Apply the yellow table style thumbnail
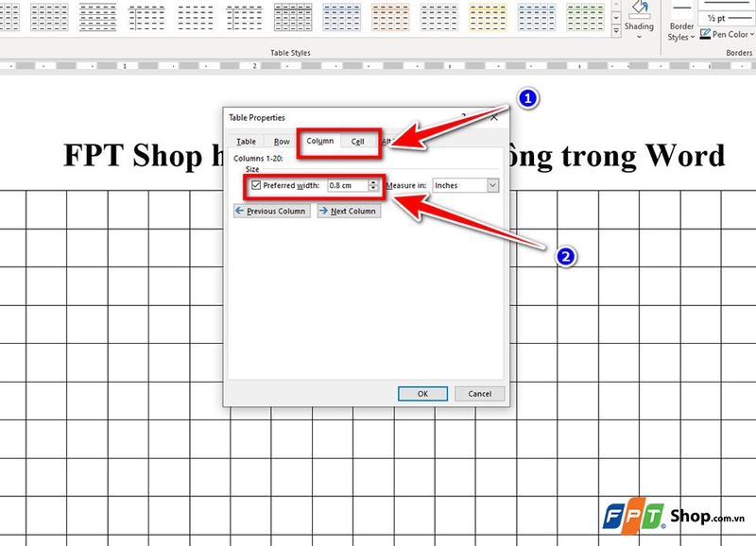756x546 pixels. tap(488, 17)
